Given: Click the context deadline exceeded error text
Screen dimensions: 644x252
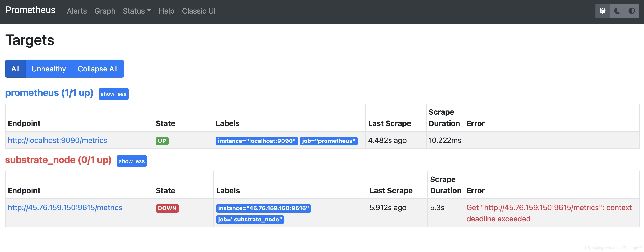Looking at the screenshot, I should tap(549, 213).
